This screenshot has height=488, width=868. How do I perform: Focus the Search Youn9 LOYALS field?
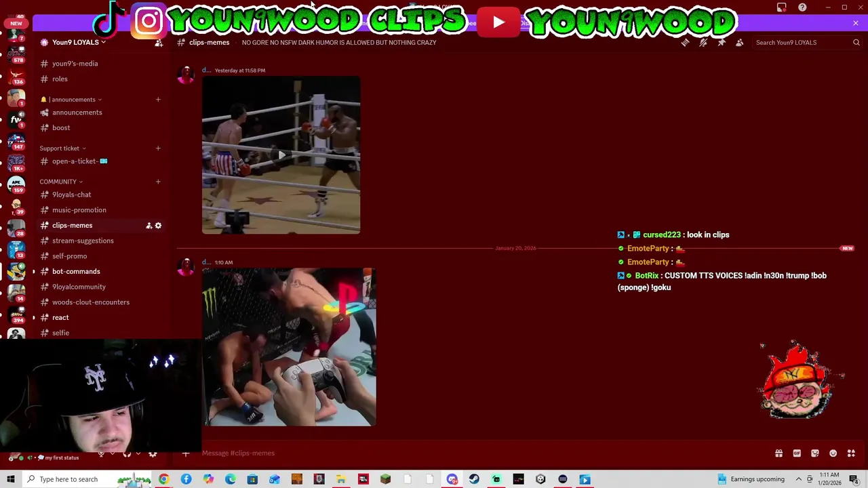[807, 43]
